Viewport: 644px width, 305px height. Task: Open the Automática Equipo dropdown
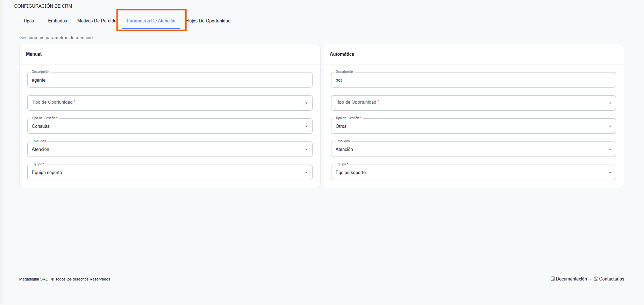473,173
